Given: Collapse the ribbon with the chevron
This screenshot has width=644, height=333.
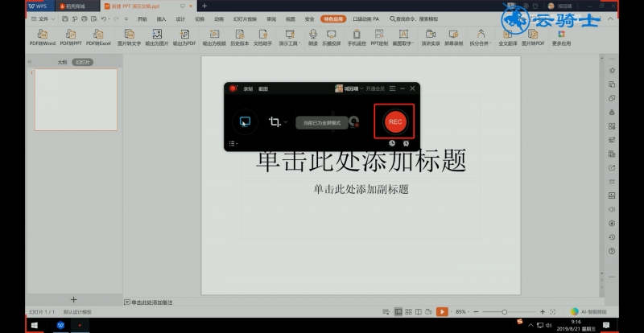Looking at the screenshot, I should [611, 18].
